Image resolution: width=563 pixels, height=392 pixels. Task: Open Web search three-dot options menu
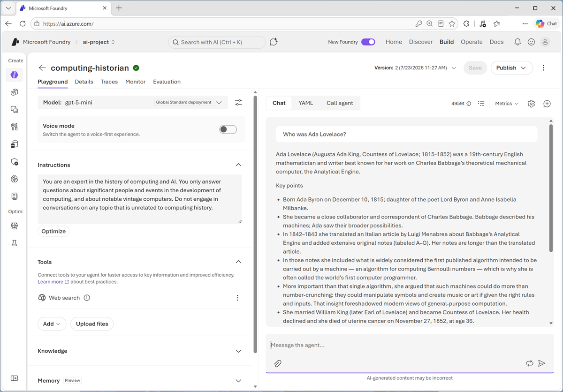point(237,298)
